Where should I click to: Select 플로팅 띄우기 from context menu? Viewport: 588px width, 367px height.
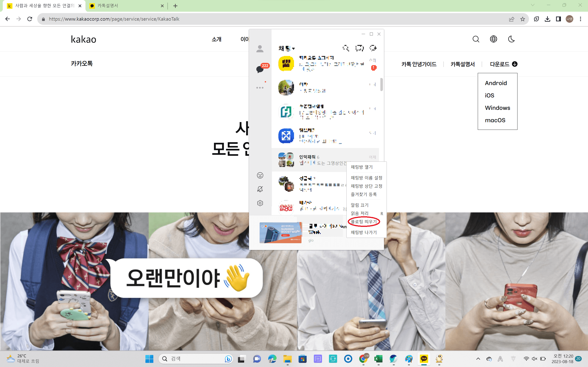coord(364,221)
